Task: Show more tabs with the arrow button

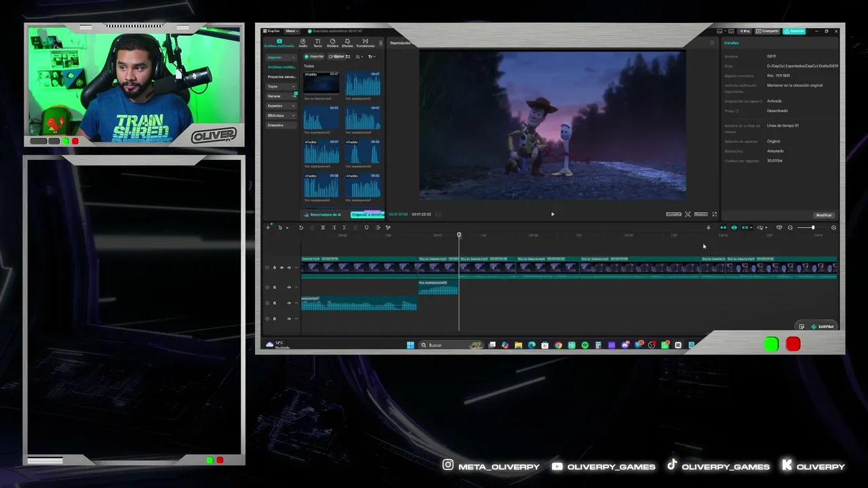Action: tap(380, 43)
